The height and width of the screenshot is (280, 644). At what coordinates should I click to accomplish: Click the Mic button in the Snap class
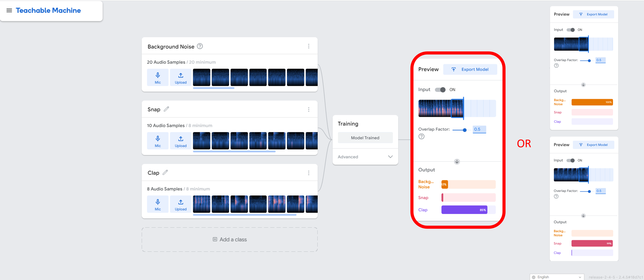(157, 141)
